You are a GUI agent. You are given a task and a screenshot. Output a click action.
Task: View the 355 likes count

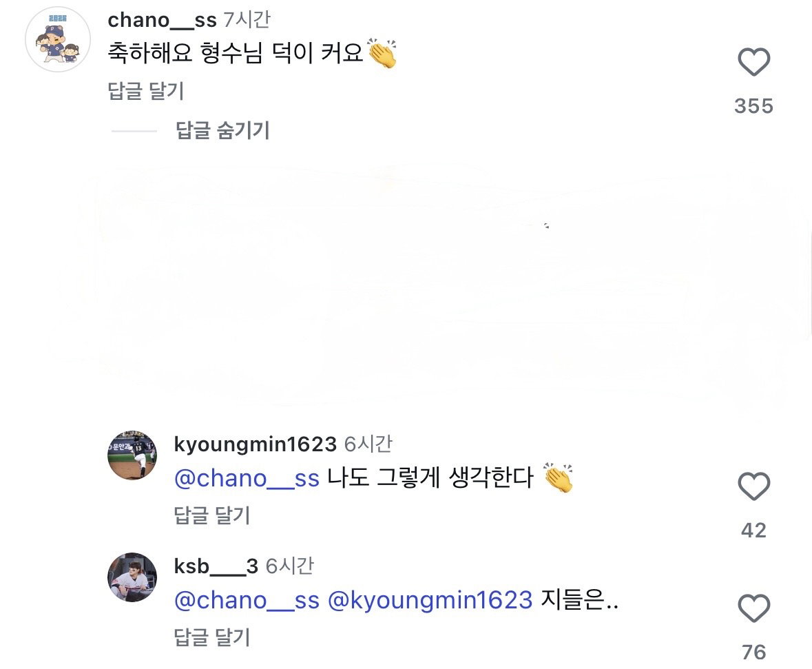753,105
